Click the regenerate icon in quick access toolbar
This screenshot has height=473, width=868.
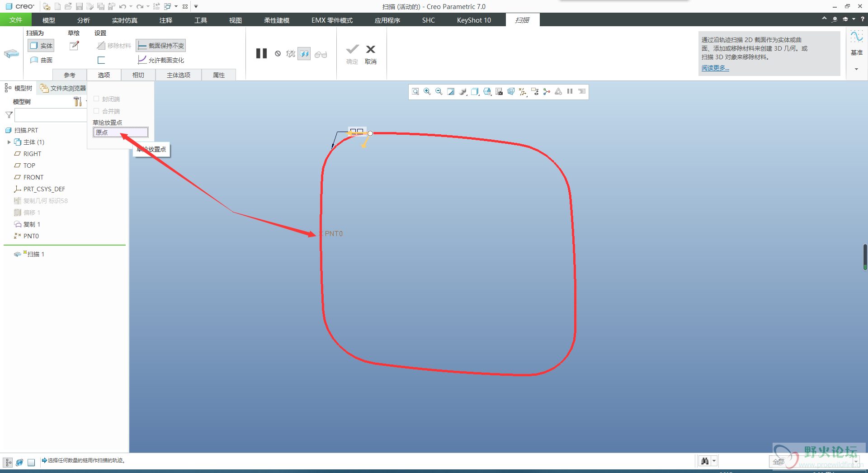(156, 6)
